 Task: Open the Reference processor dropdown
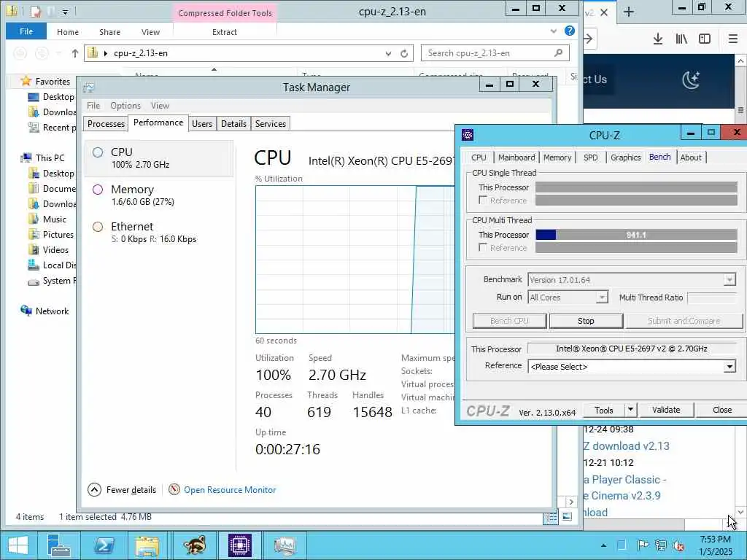click(729, 367)
